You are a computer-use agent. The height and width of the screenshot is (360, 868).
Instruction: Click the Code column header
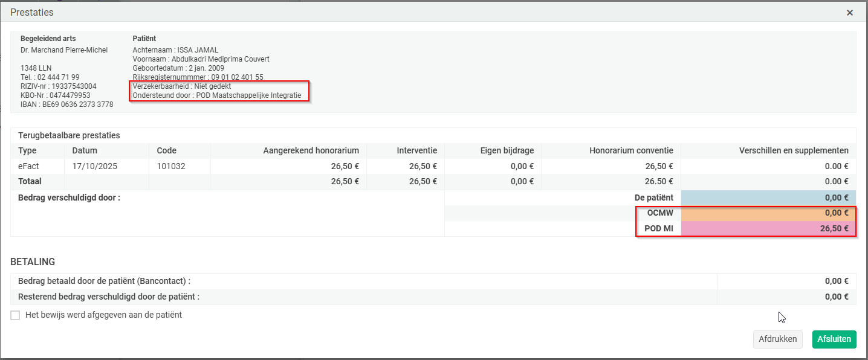[166, 150]
